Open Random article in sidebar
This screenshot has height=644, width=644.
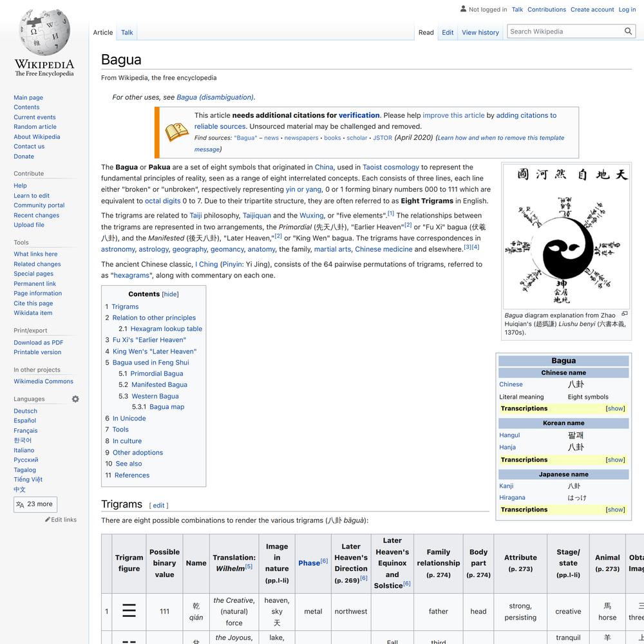pyautogui.click(x=35, y=127)
